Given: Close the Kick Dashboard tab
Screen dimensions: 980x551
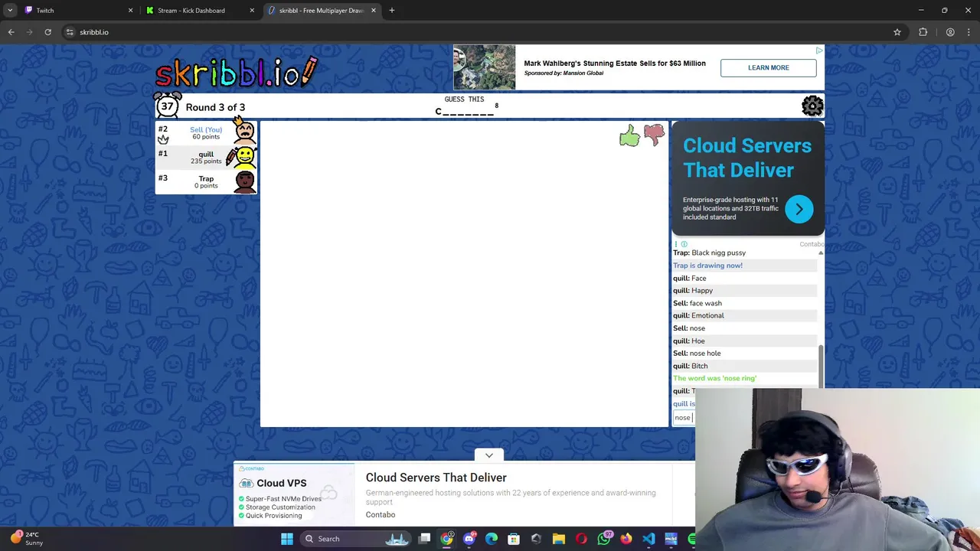Looking at the screenshot, I should 252,10.
